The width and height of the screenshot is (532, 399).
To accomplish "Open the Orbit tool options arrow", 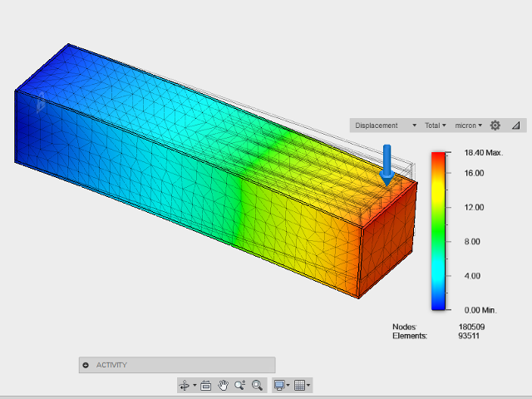I will click(195, 385).
